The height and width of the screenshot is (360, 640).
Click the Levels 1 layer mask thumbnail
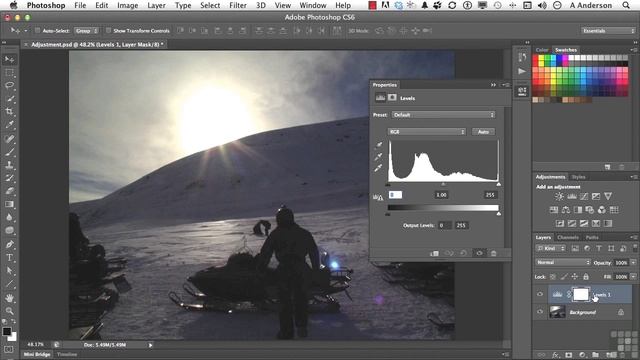pos(581,294)
